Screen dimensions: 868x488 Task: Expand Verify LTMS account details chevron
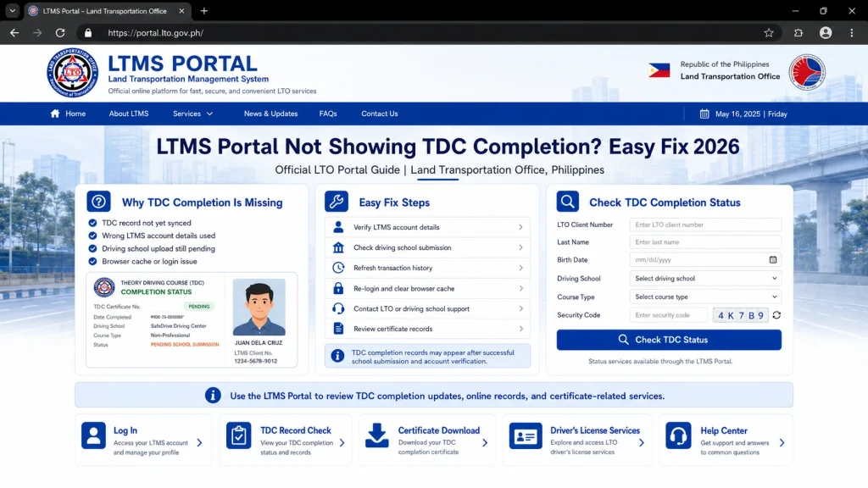(x=520, y=227)
